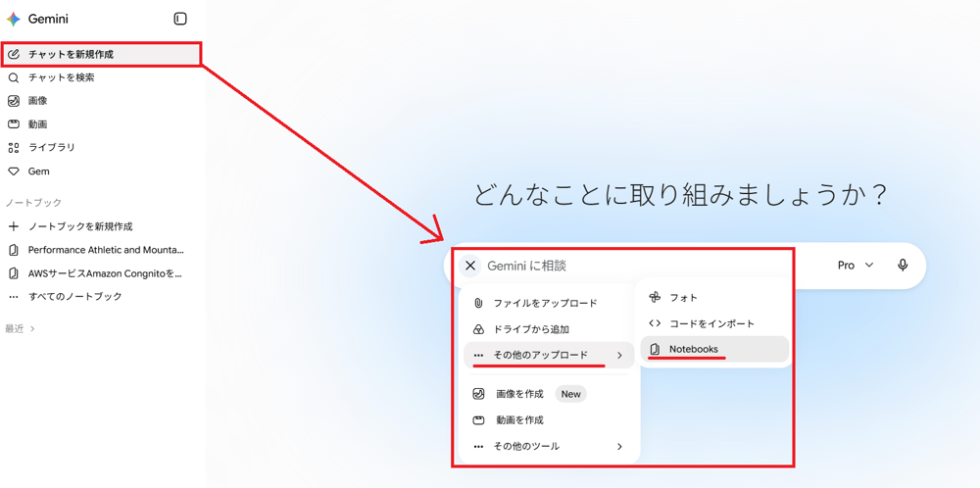This screenshot has width=980, height=488.
Task: Click the notebook icon beside Notebooks
Action: (x=655, y=349)
